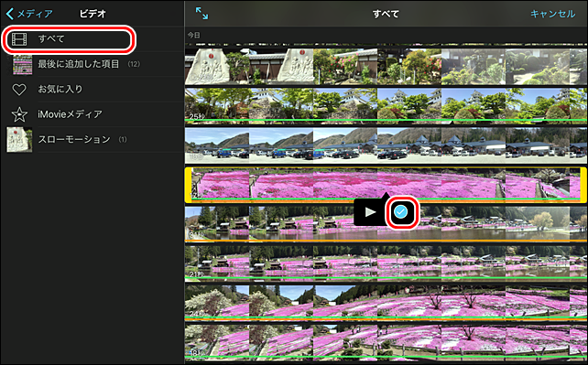Click the left yellow trim handle
Viewport: 588px width, 365px height.
tap(189, 185)
